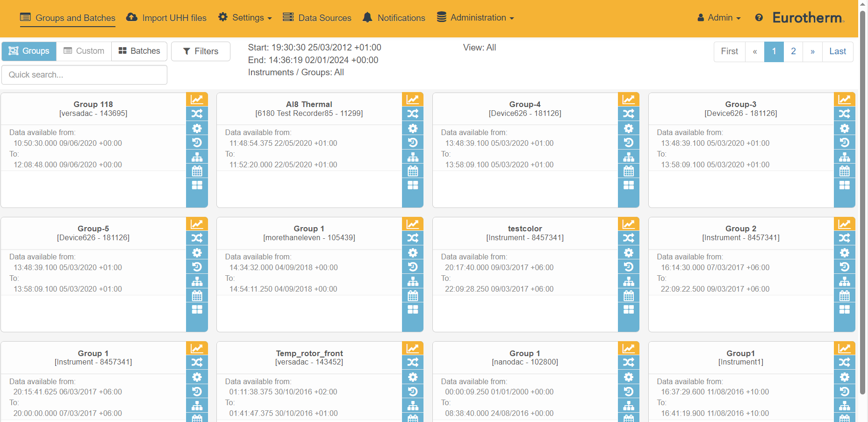
Task: Click history icon on Group 118 card
Action: point(197,143)
